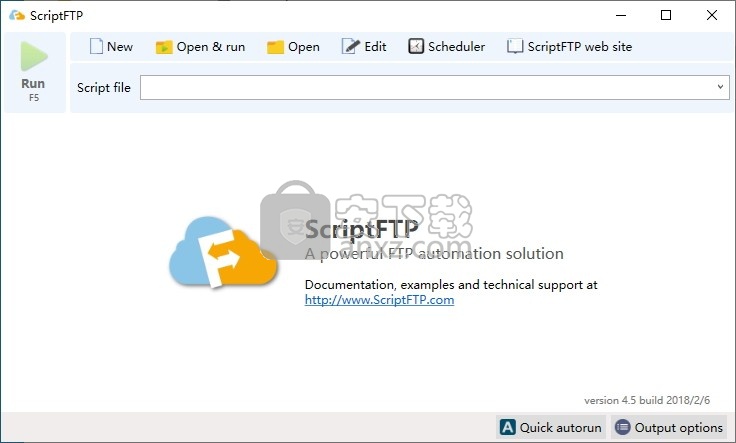The height and width of the screenshot is (443, 736).
Task: Expand the Script file dropdown arrow
Action: (721, 87)
